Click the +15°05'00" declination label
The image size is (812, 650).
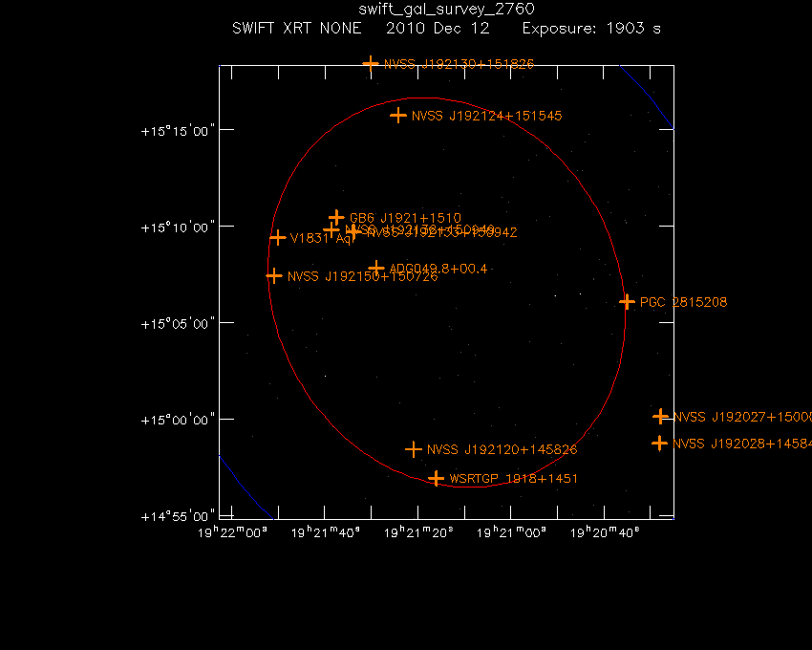pyautogui.click(x=178, y=324)
